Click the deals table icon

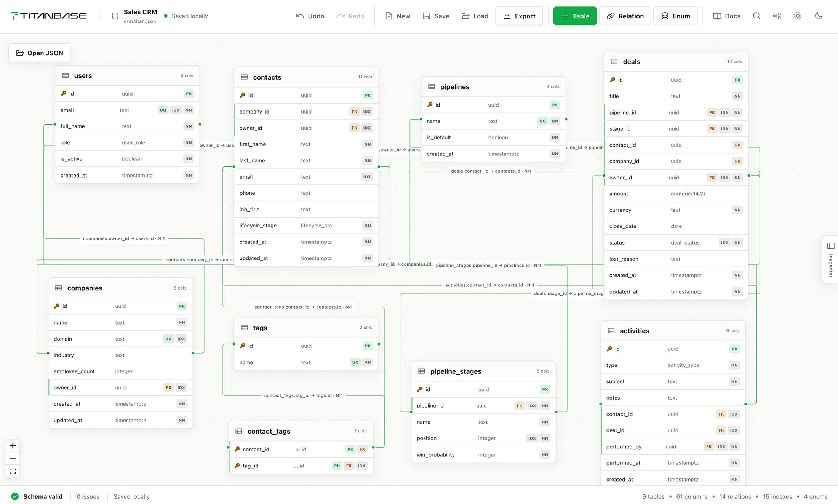(614, 62)
